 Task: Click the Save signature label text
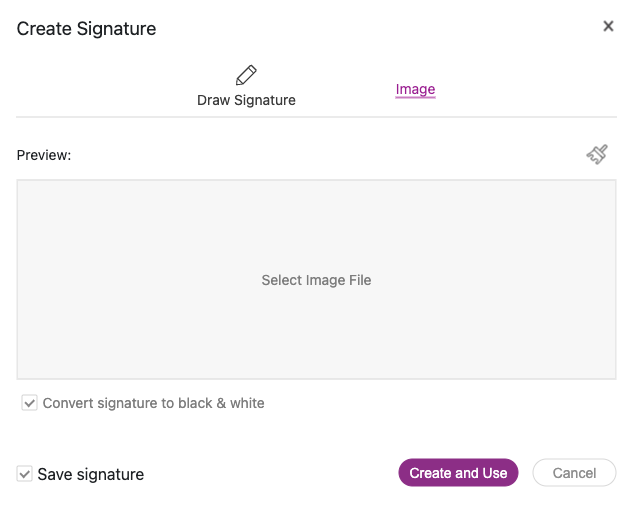91,474
